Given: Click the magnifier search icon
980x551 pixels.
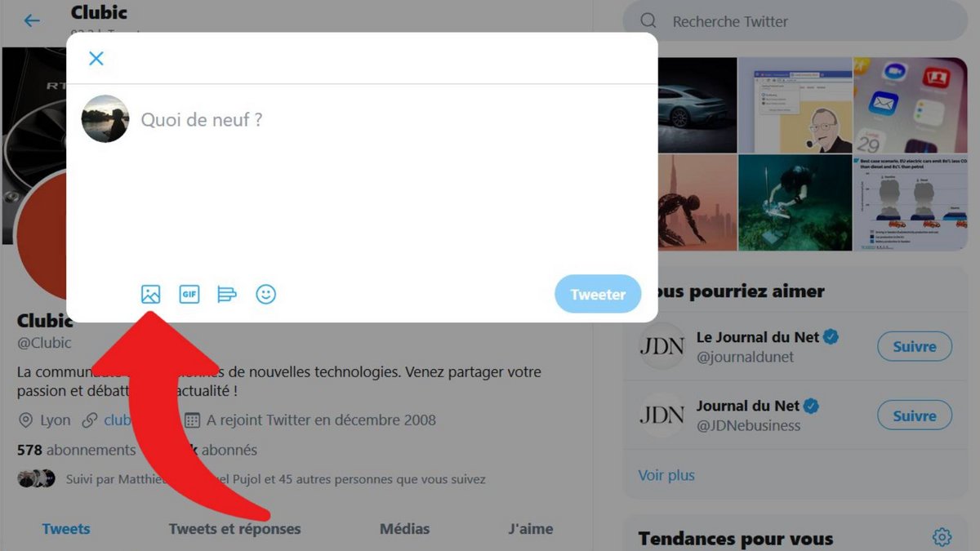Looking at the screenshot, I should (648, 21).
